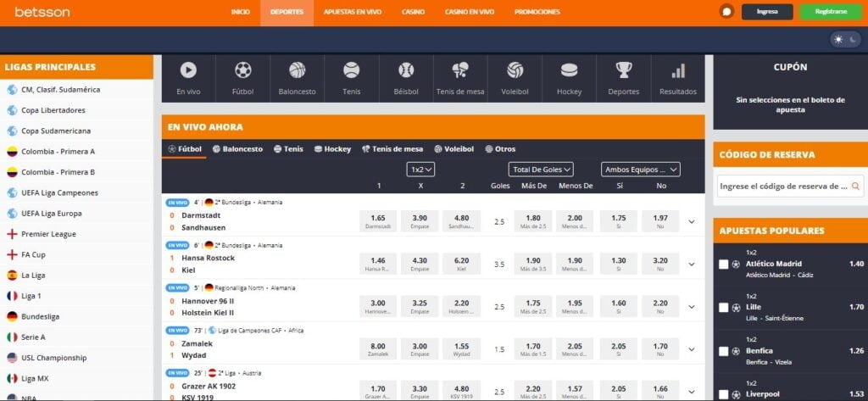
Task: Click the Deportes trophy icon
Action: tap(624, 71)
